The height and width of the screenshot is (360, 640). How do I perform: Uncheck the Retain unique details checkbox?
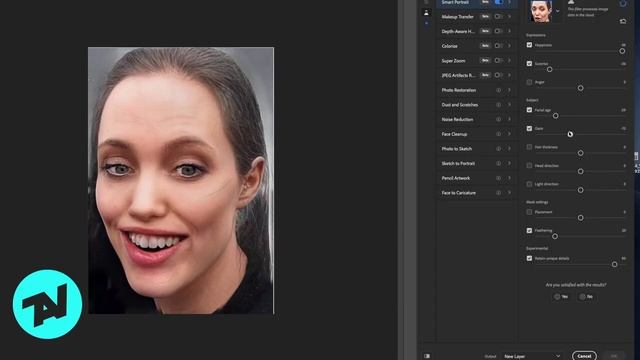pos(529,258)
